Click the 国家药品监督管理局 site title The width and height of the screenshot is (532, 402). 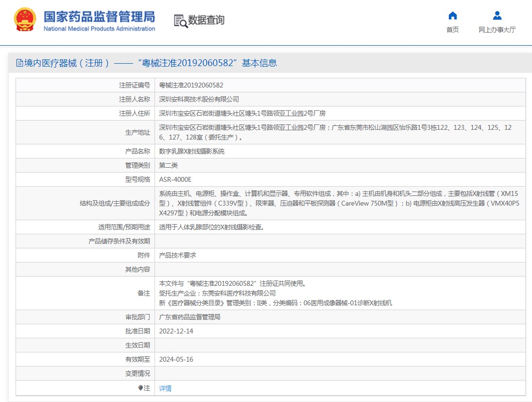click(100, 17)
